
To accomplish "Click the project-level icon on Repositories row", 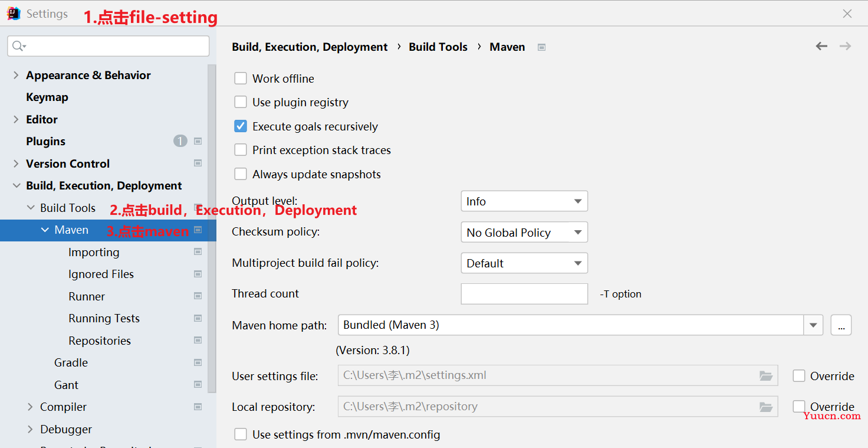I will click(198, 340).
